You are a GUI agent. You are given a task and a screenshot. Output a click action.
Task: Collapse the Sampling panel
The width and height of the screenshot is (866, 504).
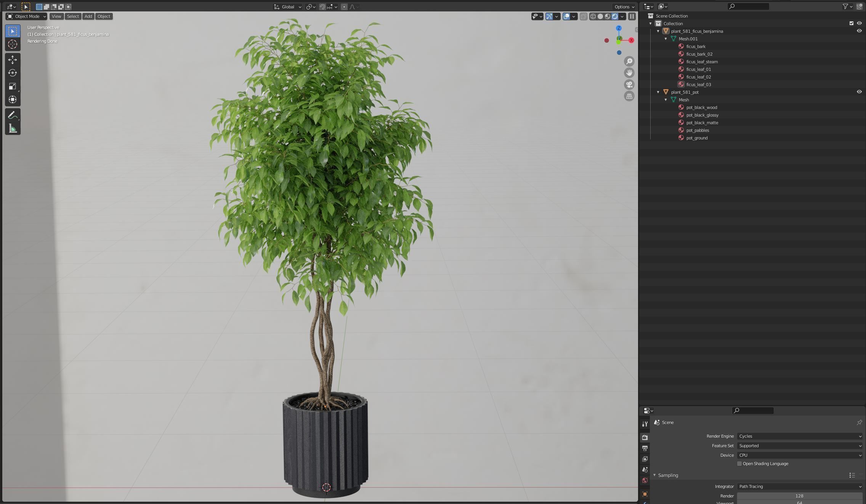click(x=655, y=475)
